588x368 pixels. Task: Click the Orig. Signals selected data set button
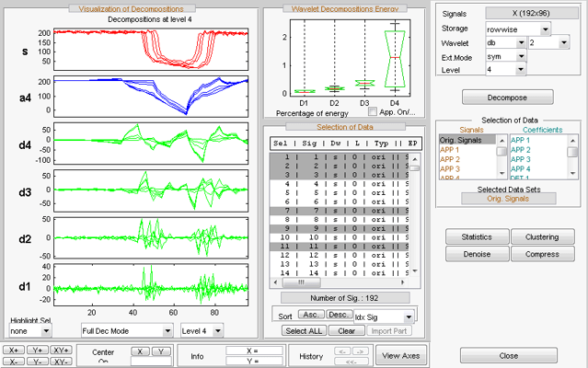point(508,199)
